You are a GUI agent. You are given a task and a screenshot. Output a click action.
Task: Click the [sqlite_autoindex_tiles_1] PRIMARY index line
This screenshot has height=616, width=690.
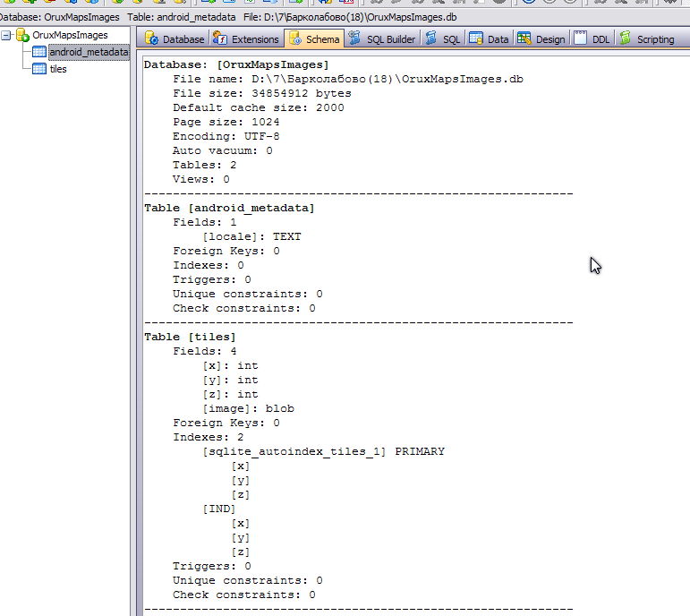click(x=323, y=451)
